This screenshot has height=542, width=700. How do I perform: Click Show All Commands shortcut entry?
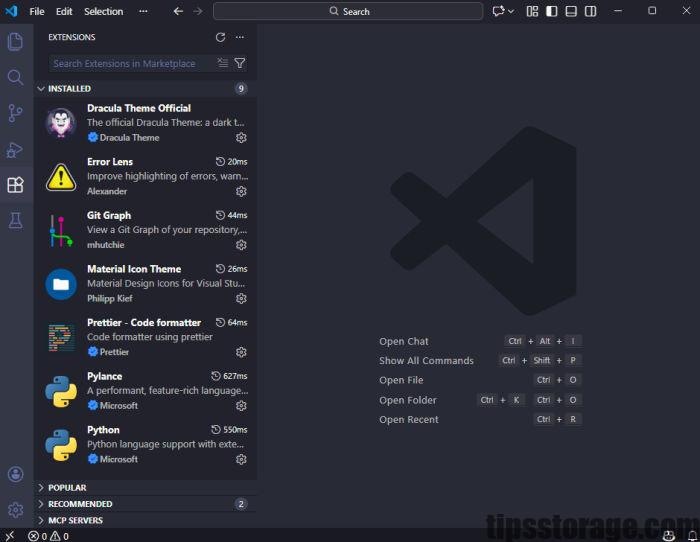coord(426,360)
